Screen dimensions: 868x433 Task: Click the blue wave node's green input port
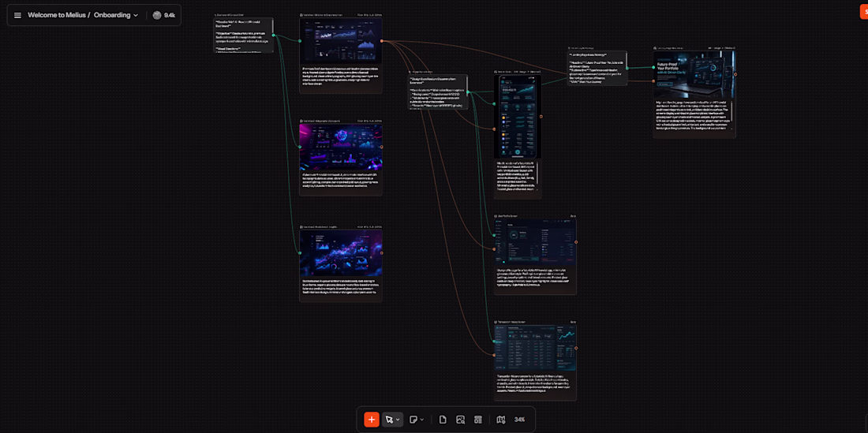(300, 252)
